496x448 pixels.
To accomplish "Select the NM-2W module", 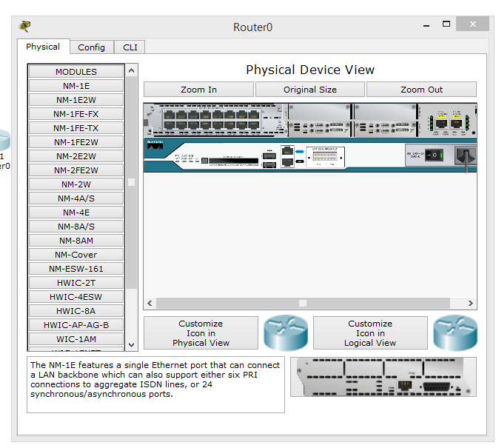I will [x=76, y=184].
